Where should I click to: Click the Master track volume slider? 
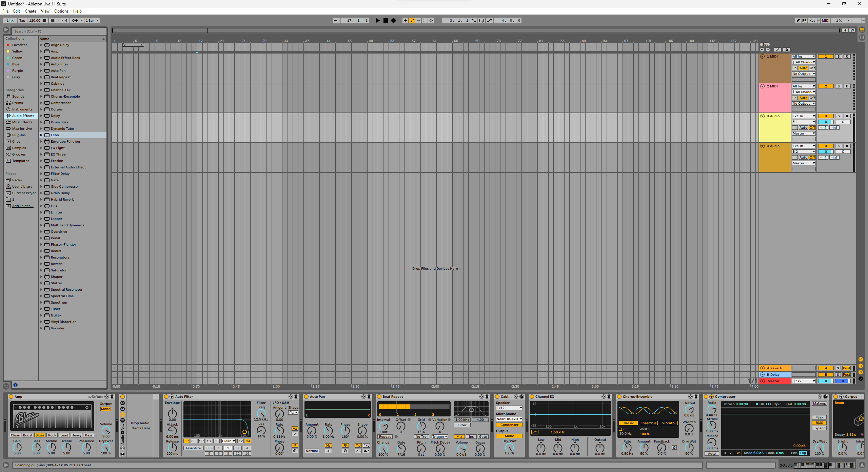pyautogui.click(x=826, y=381)
